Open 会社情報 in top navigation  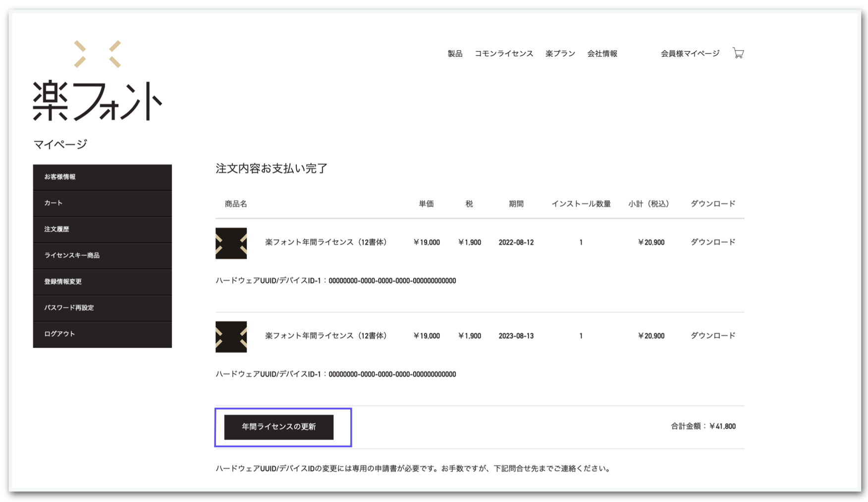point(602,53)
